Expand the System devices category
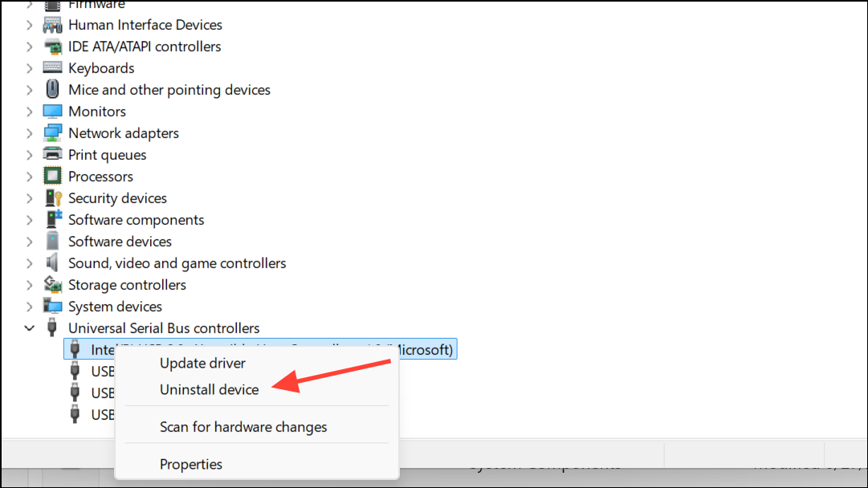The image size is (868, 488). pos(30,306)
